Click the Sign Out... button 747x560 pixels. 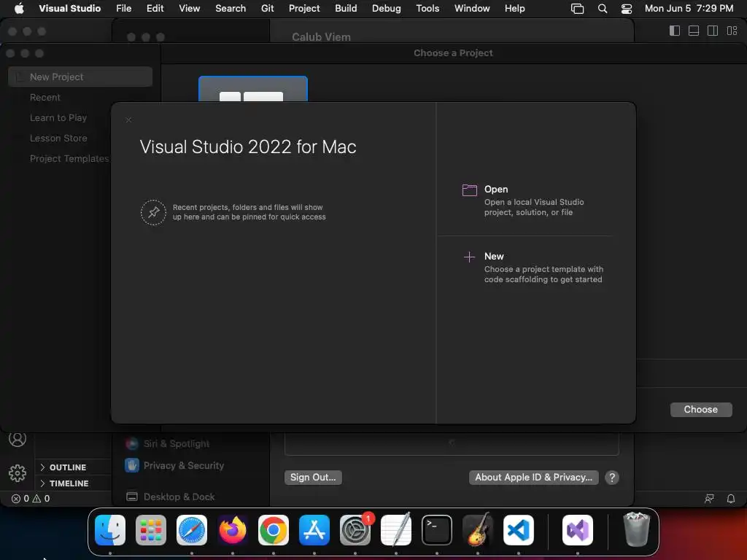coord(313,477)
